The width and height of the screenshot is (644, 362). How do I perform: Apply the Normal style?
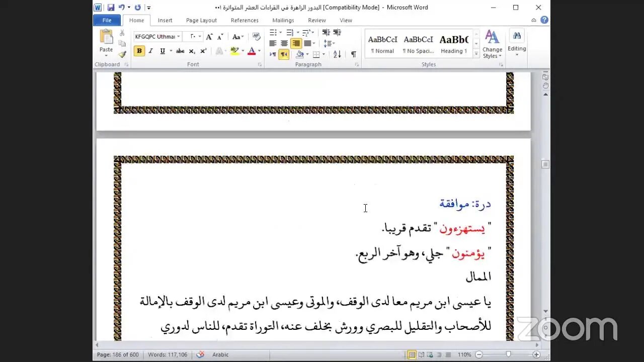point(382,44)
